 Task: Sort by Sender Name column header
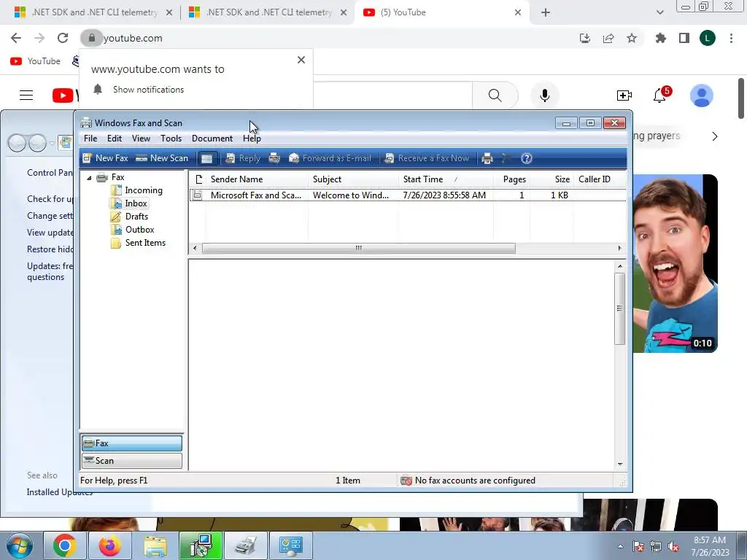coord(258,179)
